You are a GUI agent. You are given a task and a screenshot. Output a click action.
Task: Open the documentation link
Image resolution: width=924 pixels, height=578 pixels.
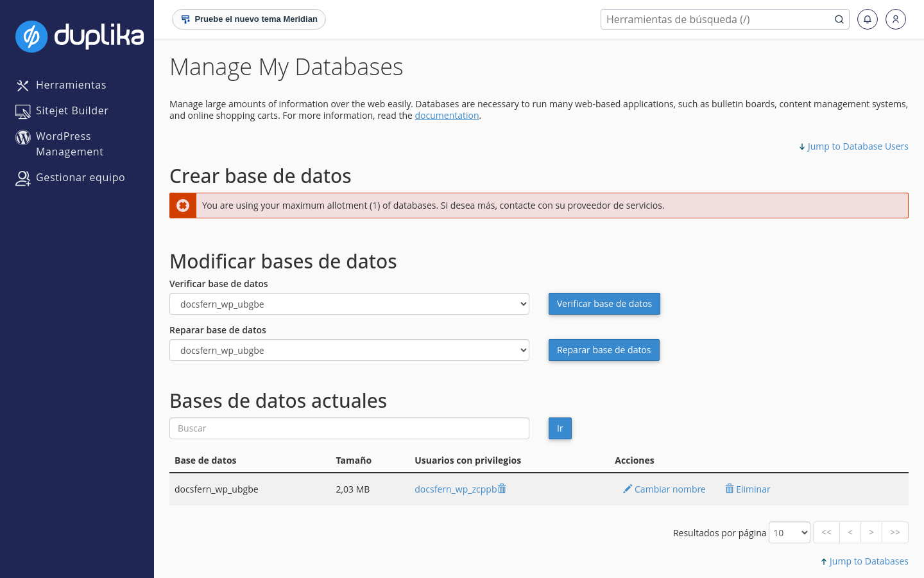pyautogui.click(x=447, y=116)
